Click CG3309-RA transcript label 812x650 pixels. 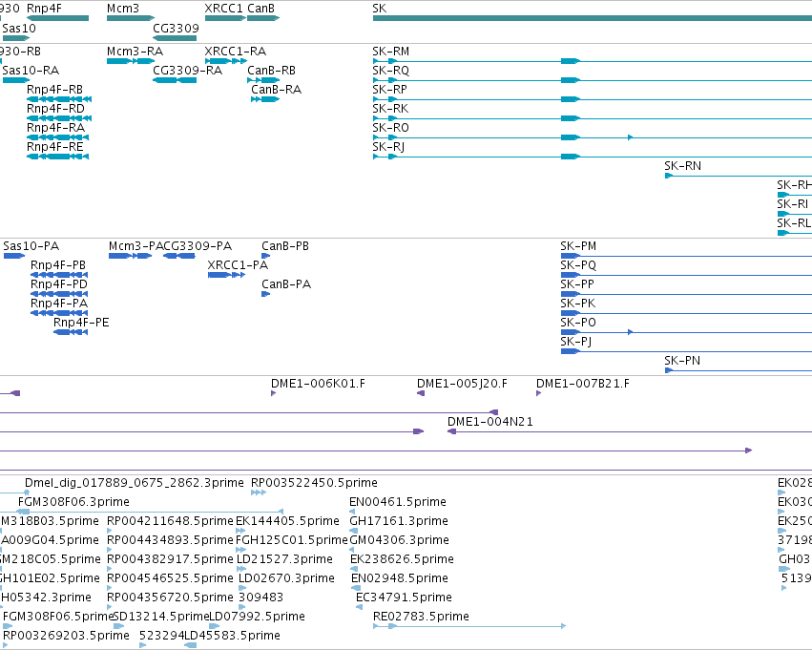point(187,71)
